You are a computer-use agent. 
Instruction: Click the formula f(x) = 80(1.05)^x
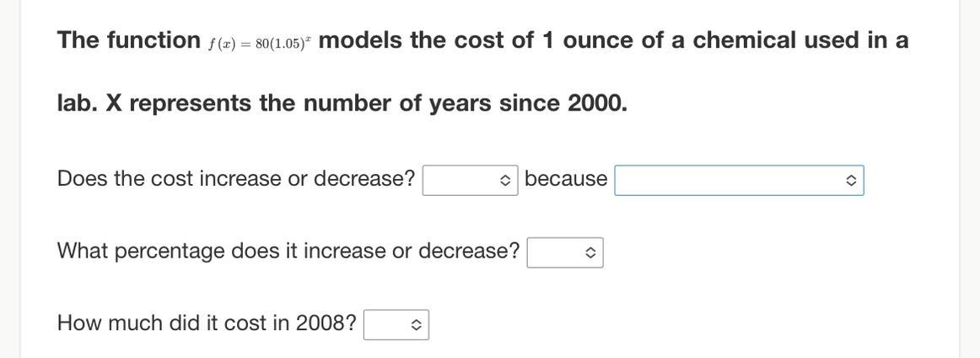259,44
